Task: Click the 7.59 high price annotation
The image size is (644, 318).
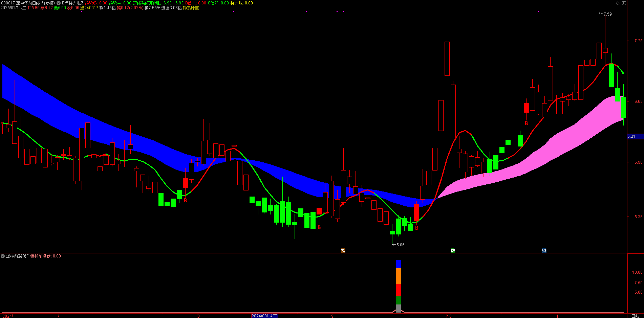Action: (608, 14)
